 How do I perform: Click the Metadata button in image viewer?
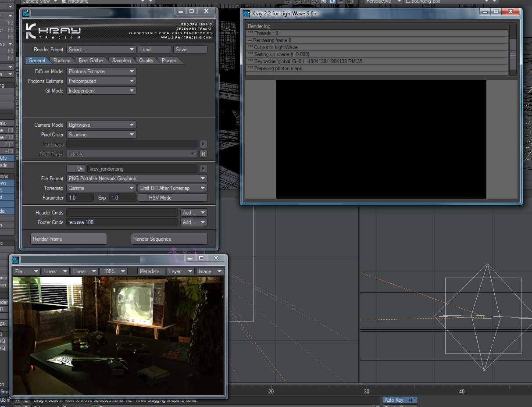151,271
